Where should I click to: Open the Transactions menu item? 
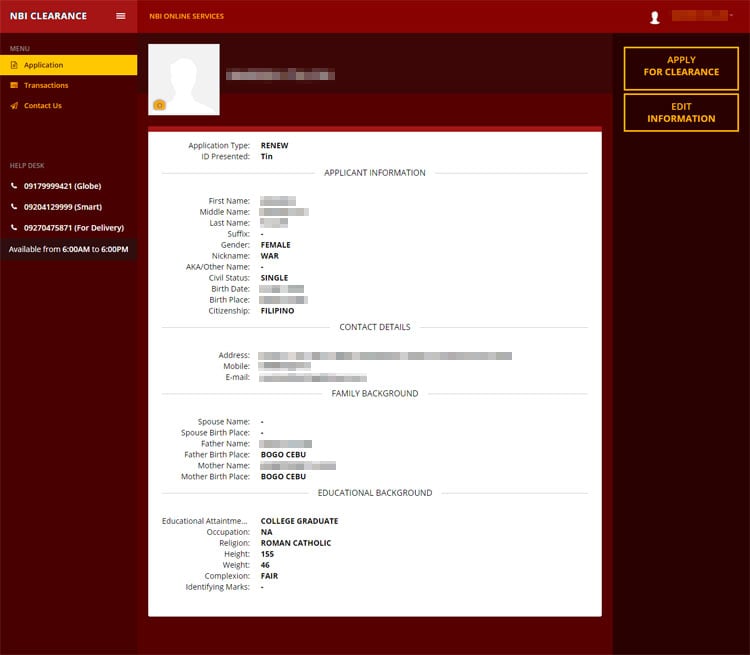click(x=46, y=85)
